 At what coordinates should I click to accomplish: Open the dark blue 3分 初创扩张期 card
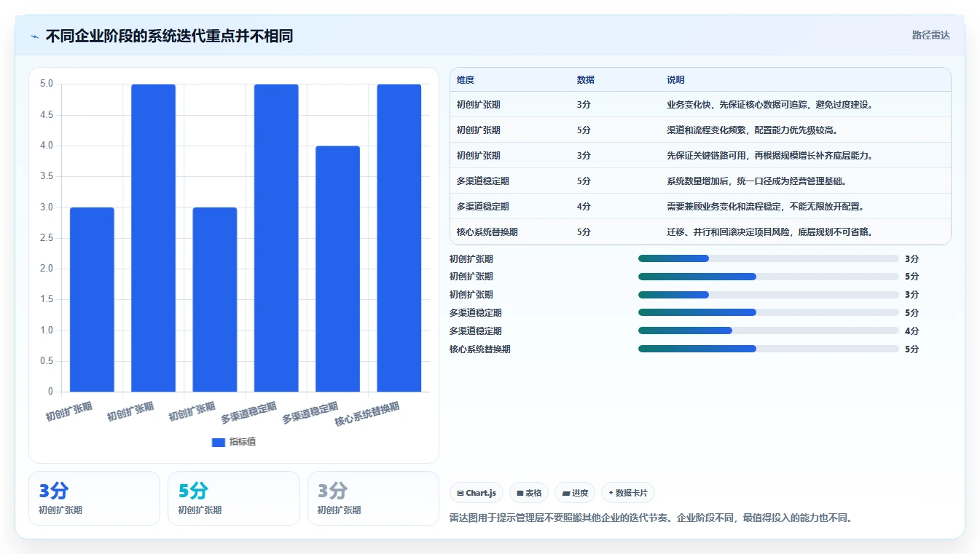click(x=94, y=498)
